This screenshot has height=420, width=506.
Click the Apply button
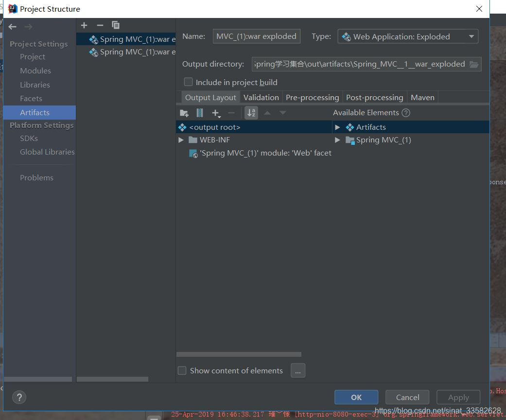click(x=458, y=397)
